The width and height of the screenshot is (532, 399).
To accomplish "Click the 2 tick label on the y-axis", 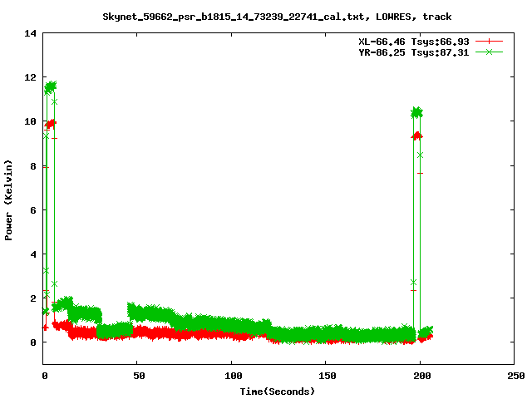I will click(x=33, y=298).
